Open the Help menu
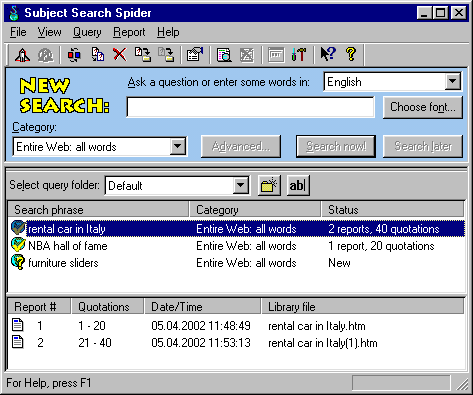 tap(168, 32)
